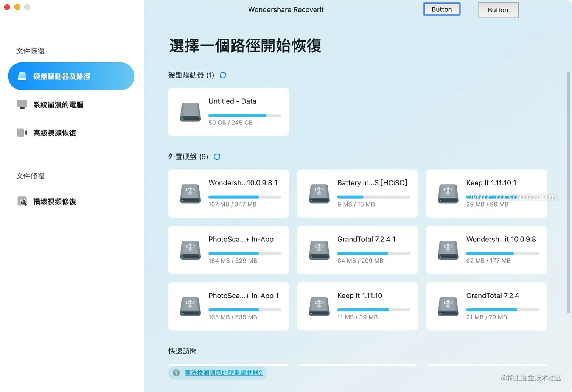Viewport: 572px width, 392px height.
Task: Click the GrandTotal 7.2.4 1 volume name
Action: 366,239
